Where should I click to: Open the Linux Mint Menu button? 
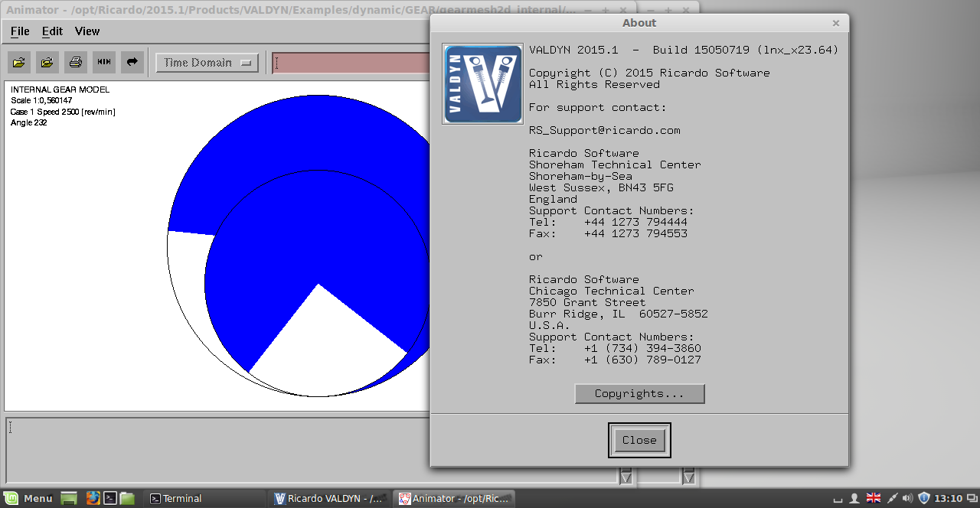click(29, 498)
